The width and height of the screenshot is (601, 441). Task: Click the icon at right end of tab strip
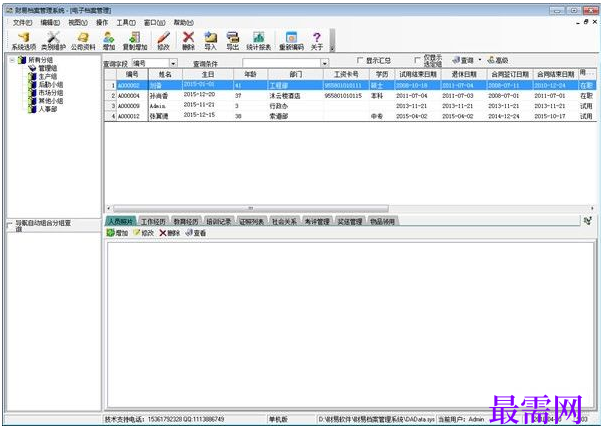click(x=588, y=221)
